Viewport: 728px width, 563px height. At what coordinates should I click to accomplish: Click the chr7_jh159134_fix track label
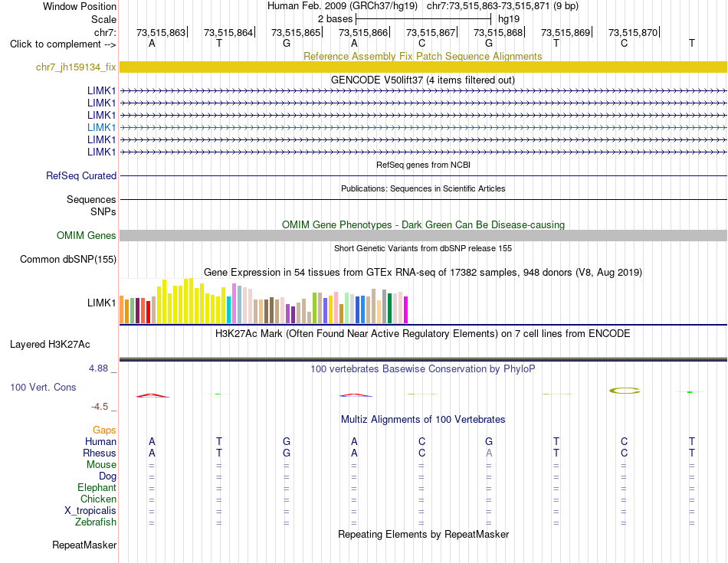(76, 67)
